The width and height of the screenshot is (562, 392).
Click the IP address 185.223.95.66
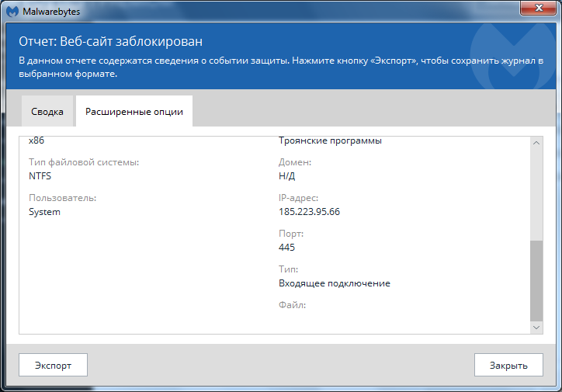click(x=309, y=211)
